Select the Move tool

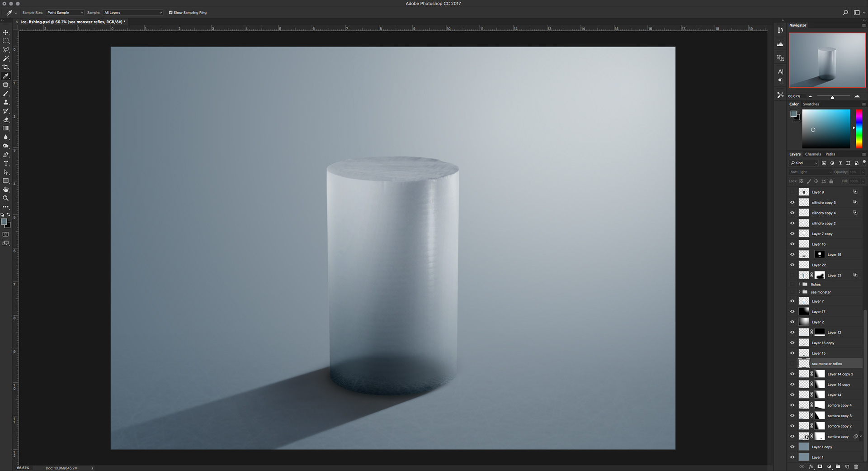(6, 33)
